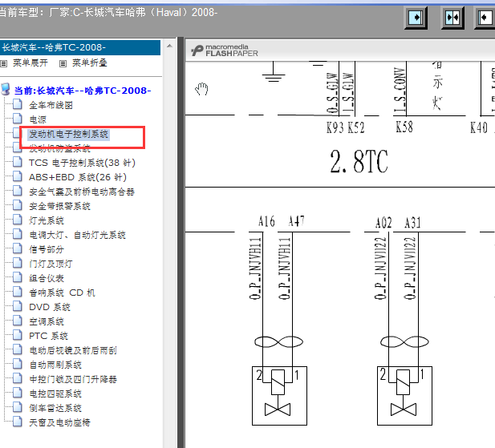Select 安全气囊及前桥电动离合器
The image size is (495, 448).
(82, 192)
